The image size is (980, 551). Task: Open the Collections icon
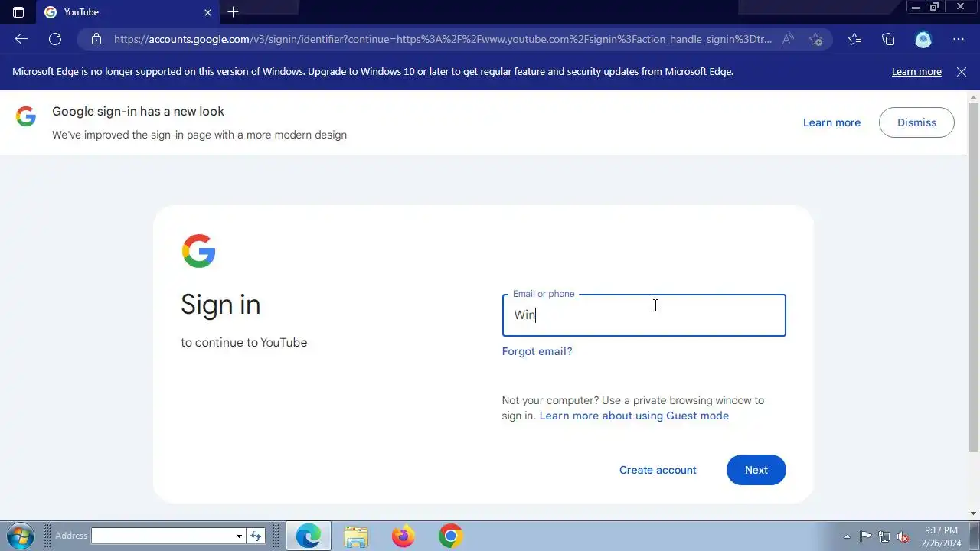click(888, 39)
